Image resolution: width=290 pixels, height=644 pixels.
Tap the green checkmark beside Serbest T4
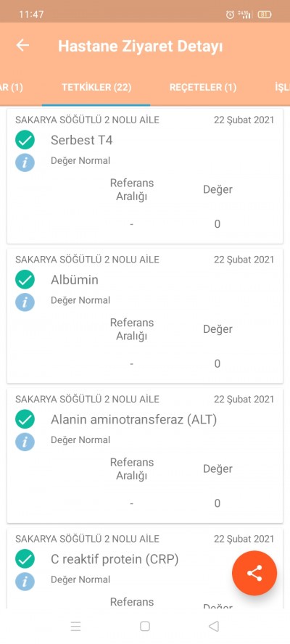[25, 140]
